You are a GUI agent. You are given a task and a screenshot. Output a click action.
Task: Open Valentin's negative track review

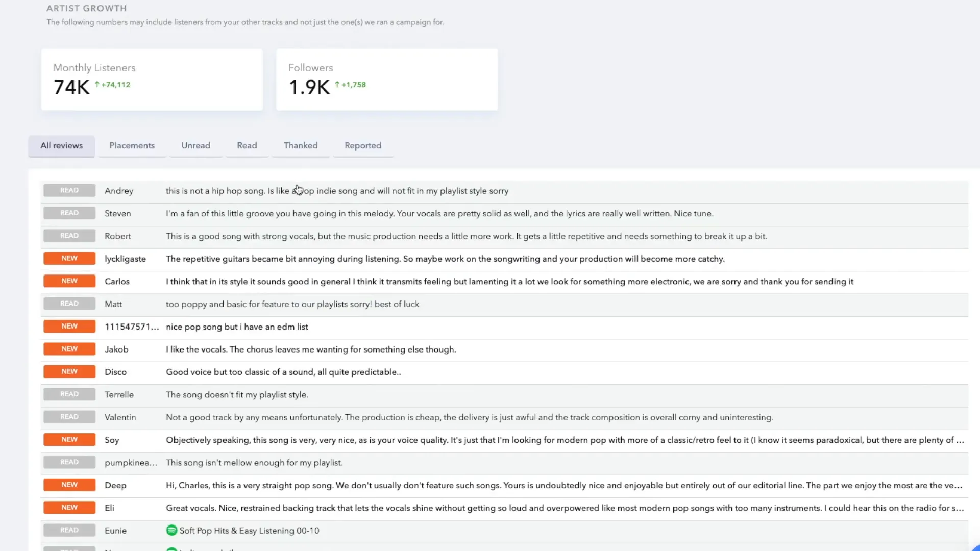tap(469, 417)
